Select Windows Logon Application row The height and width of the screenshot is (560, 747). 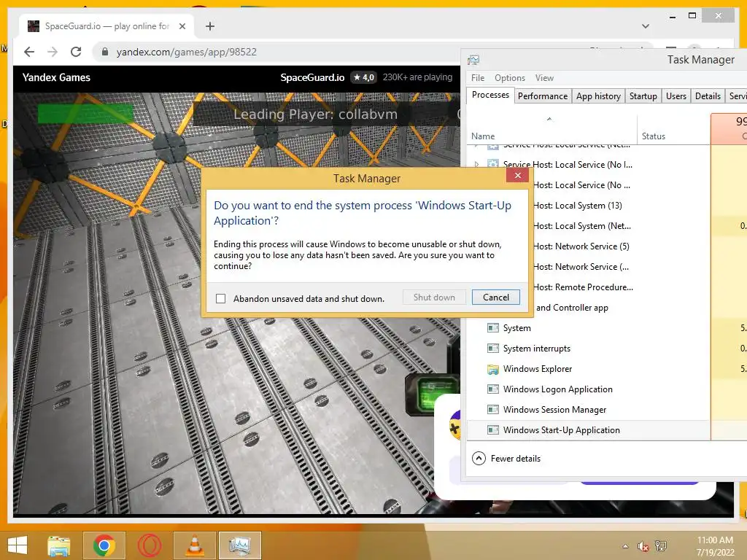click(x=589, y=389)
